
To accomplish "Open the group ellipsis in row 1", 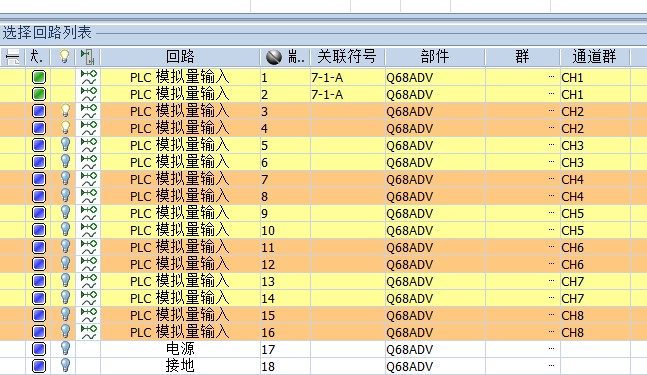I will (551, 77).
